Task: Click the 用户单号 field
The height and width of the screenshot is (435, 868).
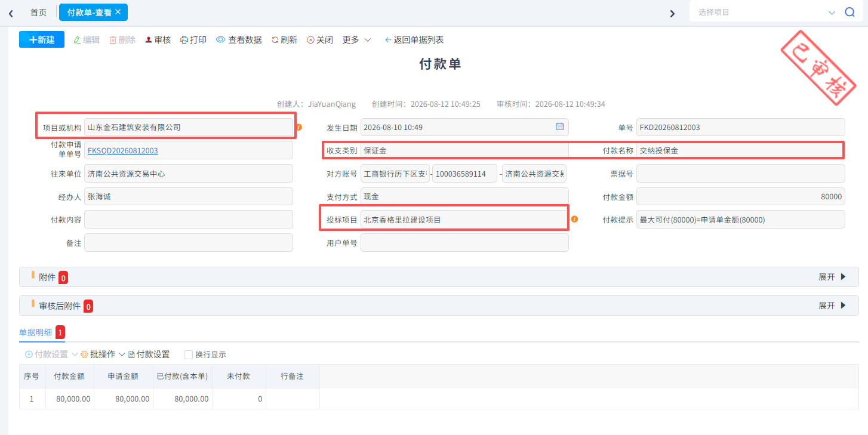Action: 464,242
